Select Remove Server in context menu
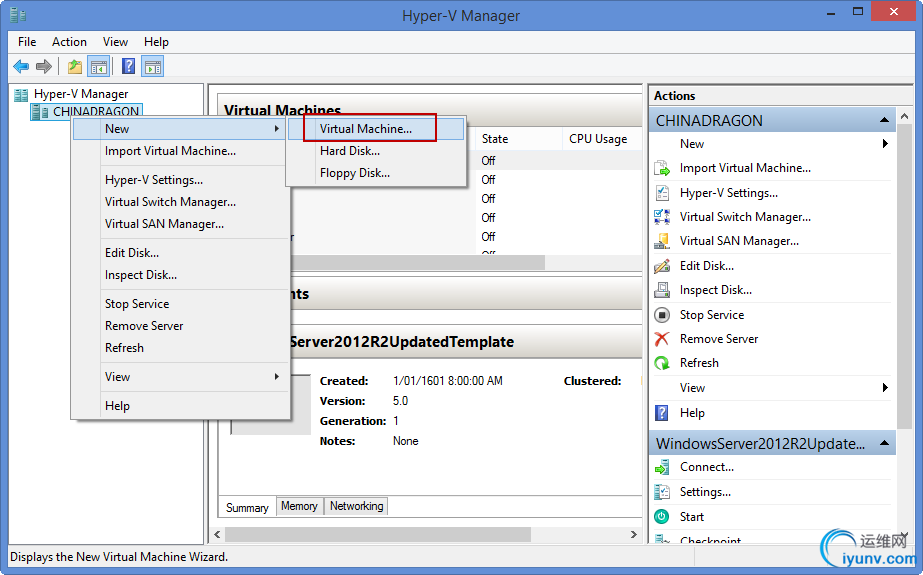The width and height of the screenshot is (923, 575). click(x=181, y=326)
